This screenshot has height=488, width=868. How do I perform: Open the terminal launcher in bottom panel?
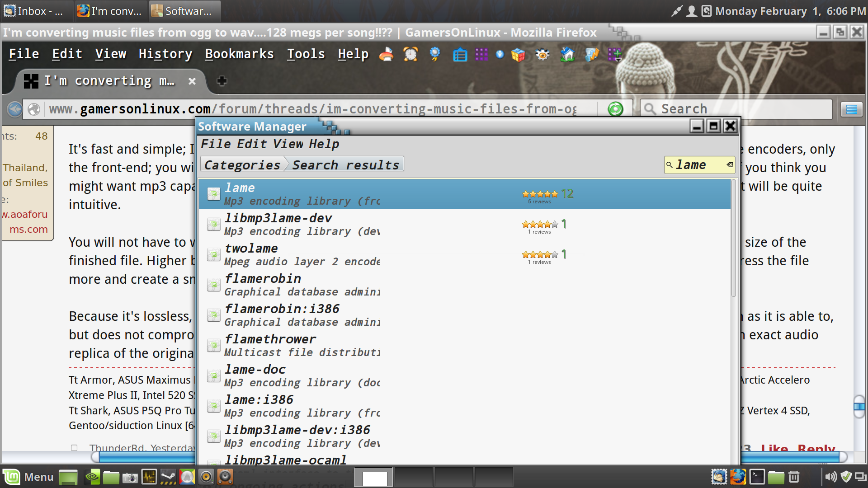tap(757, 477)
